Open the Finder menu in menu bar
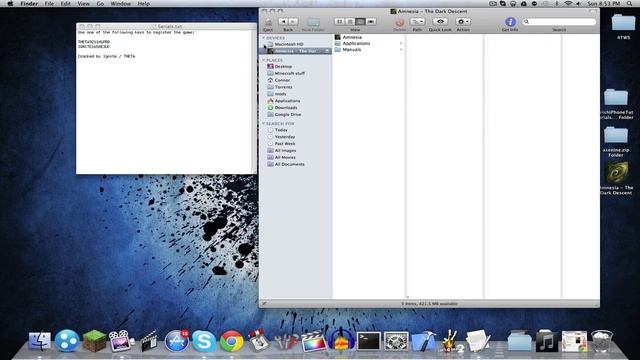640x360 pixels. [x=29, y=4]
